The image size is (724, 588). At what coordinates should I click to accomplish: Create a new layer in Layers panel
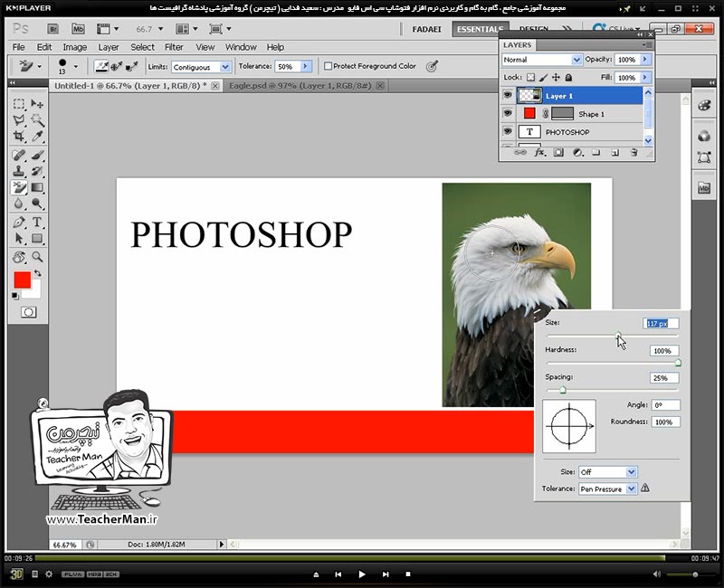(615, 152)
